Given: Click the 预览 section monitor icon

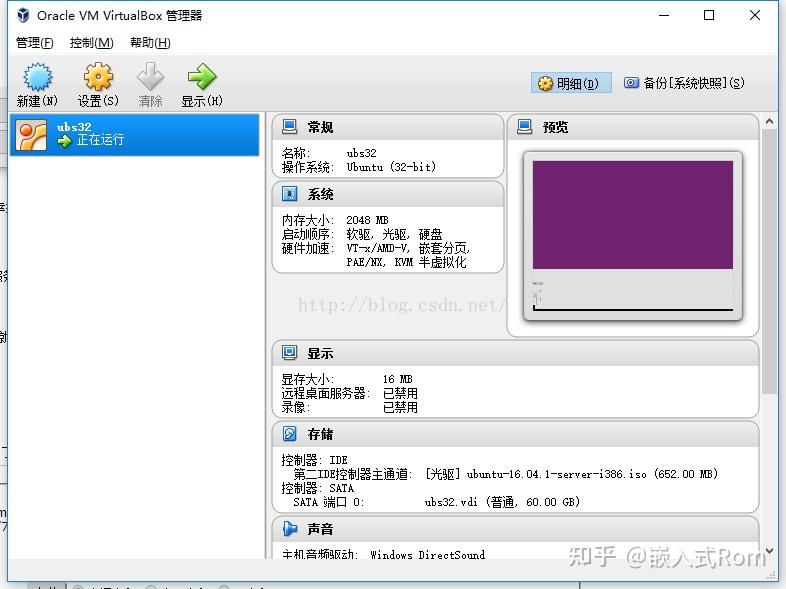Looking at the screenshot, I should click(x=524, y=127).
